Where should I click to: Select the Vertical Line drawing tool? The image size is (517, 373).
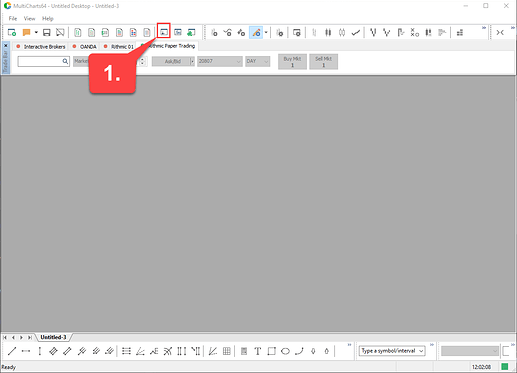point(40,351)
